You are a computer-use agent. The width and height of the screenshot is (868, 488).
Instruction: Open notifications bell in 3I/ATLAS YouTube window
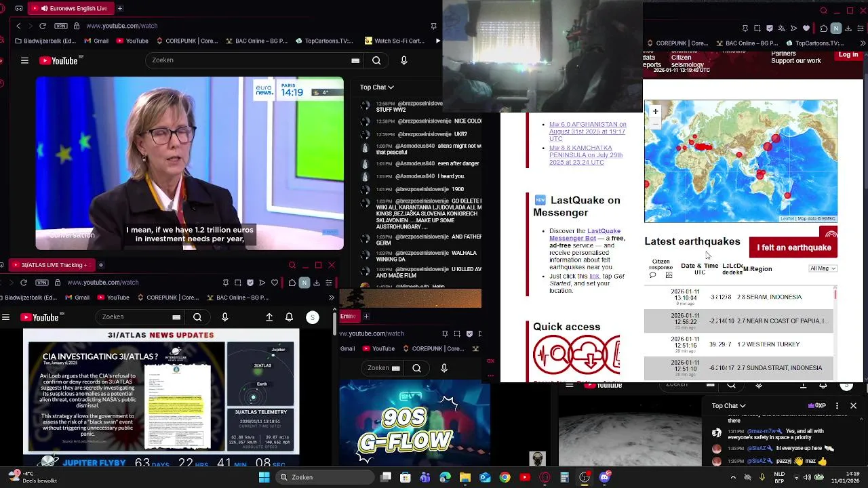(x=290, y=317)
